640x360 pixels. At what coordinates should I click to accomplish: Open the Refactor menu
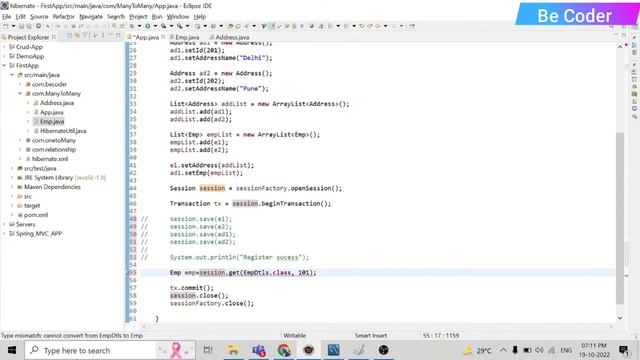pyautogui.click(x=63, y=16)
